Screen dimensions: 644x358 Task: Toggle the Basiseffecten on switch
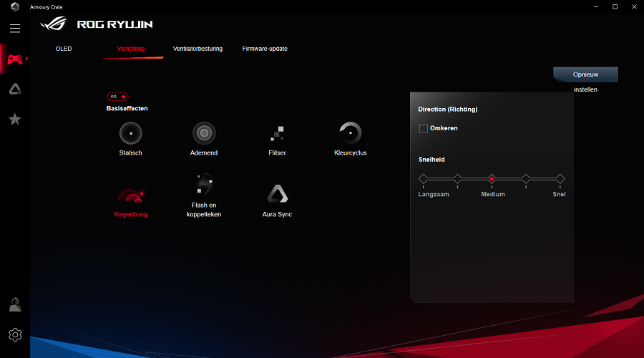click(117, 97)
